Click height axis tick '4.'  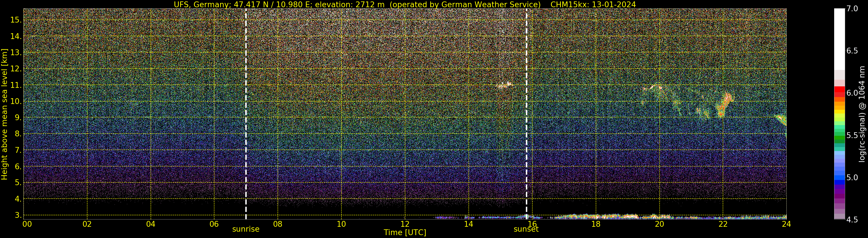[x=18, y=199]
